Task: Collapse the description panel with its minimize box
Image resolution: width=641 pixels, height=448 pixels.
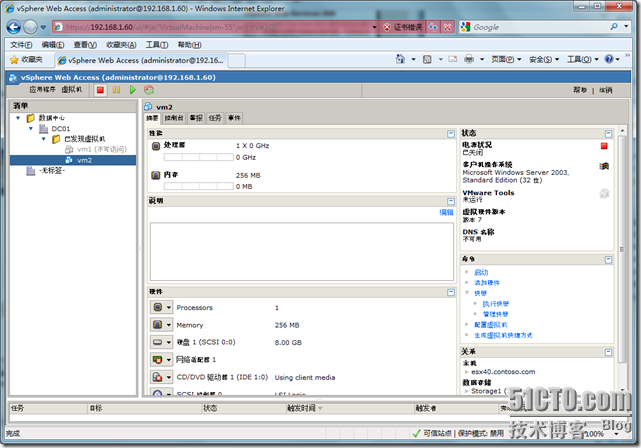Action: [x=451, y=202]
